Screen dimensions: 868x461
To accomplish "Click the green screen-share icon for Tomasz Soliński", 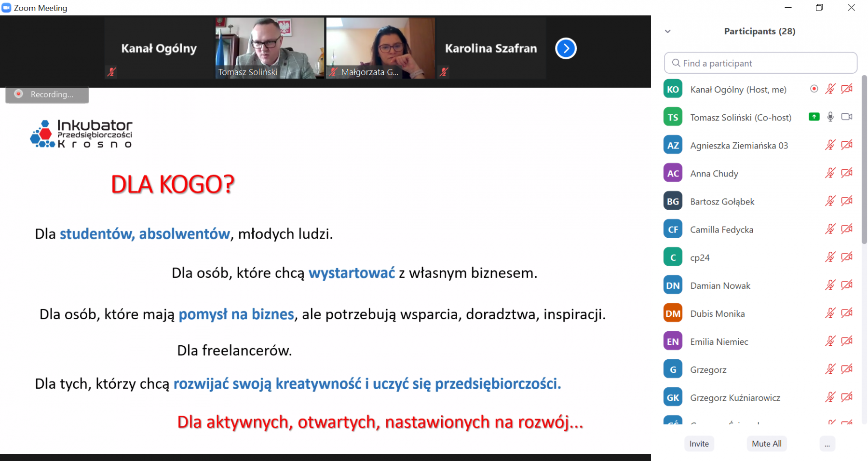I will (814, 117).
